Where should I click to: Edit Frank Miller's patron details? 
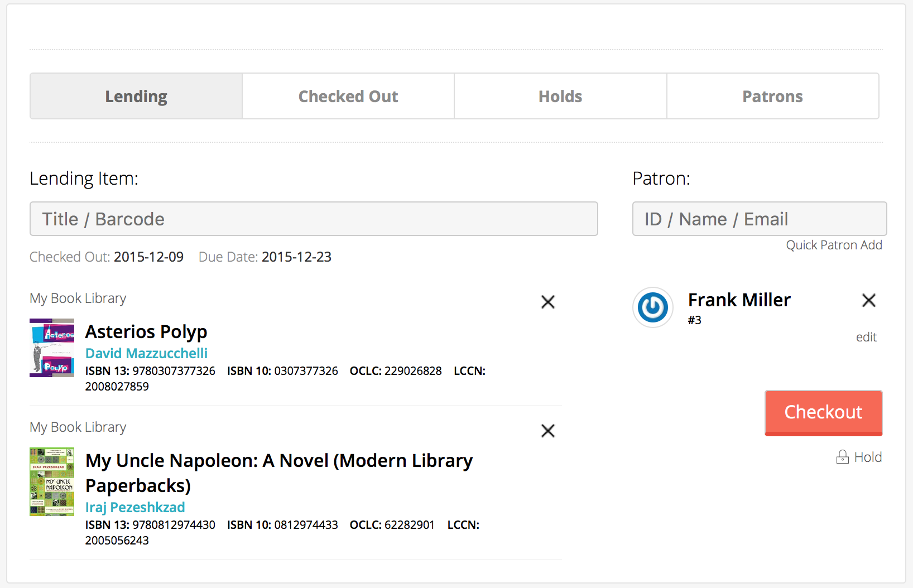click(866, 337)
